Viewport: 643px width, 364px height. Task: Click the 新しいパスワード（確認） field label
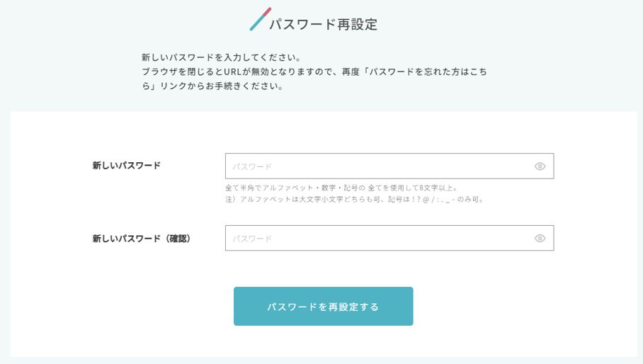tap(142, 239)
